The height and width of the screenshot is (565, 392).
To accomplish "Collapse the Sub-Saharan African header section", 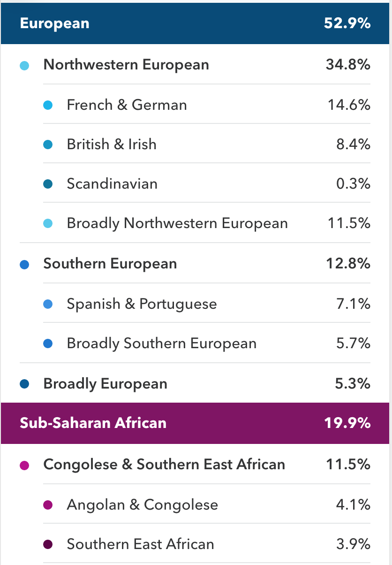I will (195, 423).
